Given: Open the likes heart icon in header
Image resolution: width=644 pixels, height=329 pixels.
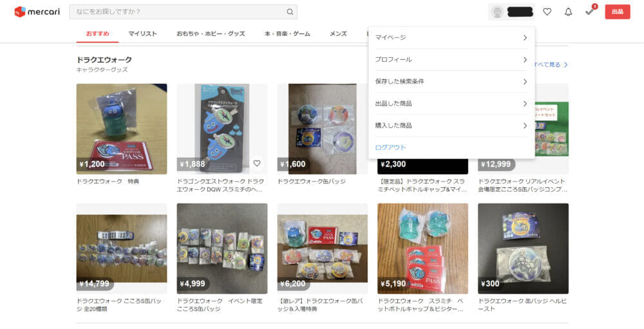Looking at the screenshot, I should pos(547,12).
